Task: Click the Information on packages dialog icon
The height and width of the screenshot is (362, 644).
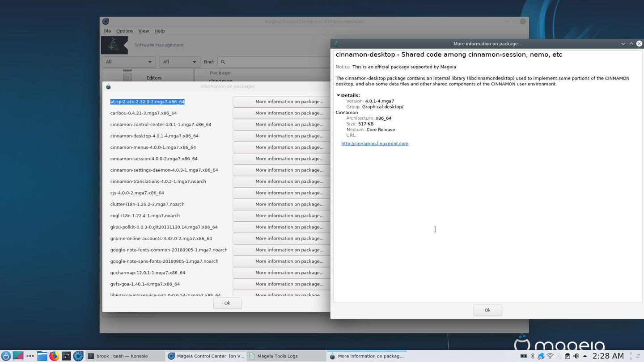Action: 108,86
